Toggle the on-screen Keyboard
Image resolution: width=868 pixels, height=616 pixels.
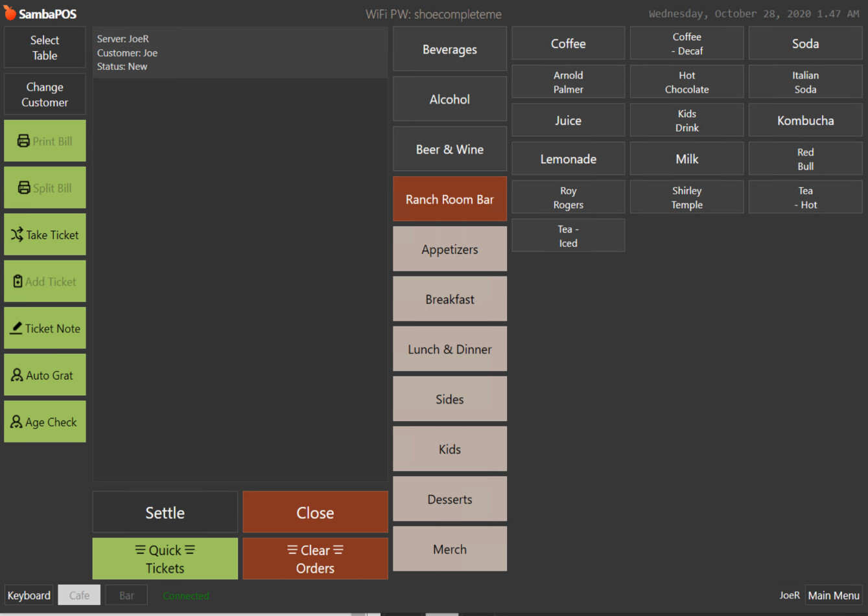[x=29, y=595]
